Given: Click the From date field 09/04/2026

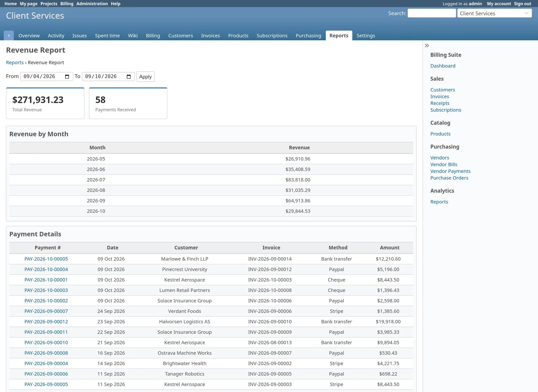Looking at the screenshot, I should coord(47,76).
